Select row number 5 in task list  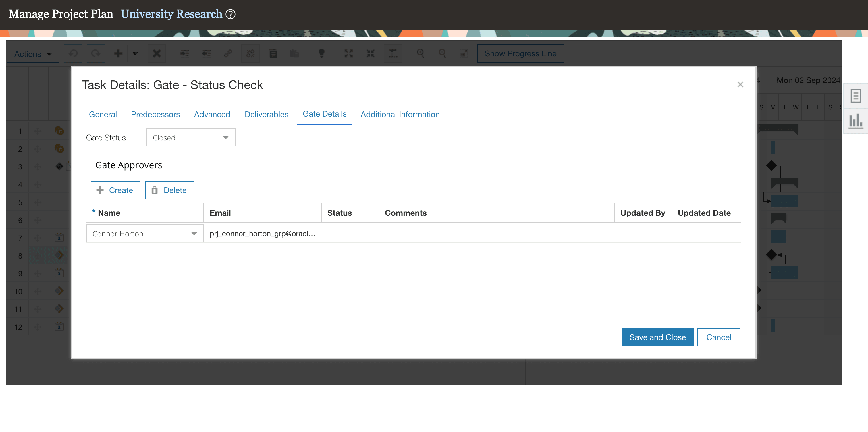click(20, 203)
